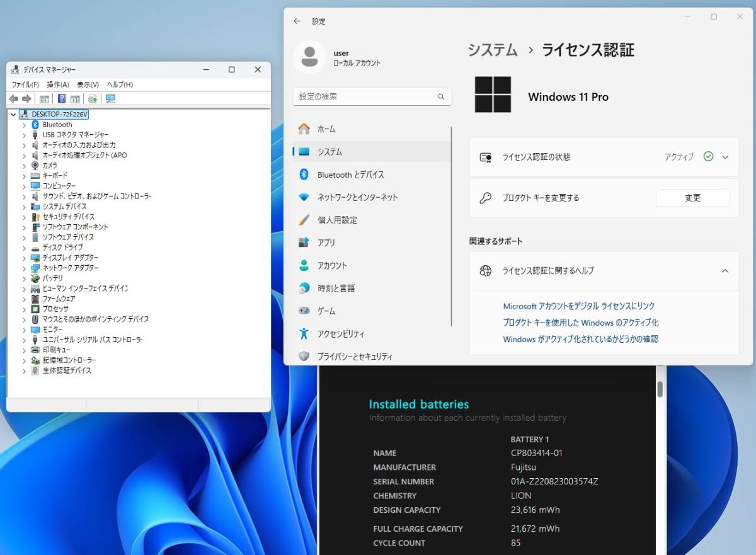The height and width of the screenshot is (555, 756).
Task: Open プロダクト キーを使用した Windows のアクティブ化 link
Action: (581, 323)
